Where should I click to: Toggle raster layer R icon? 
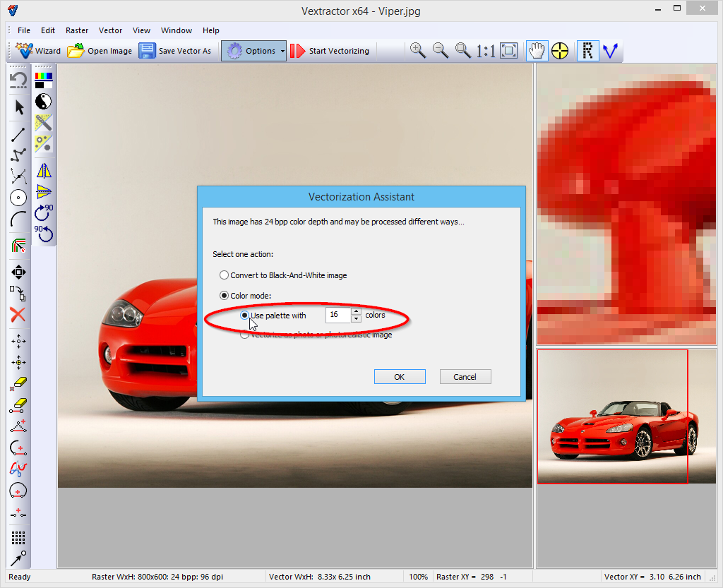(x=587, y=51)
